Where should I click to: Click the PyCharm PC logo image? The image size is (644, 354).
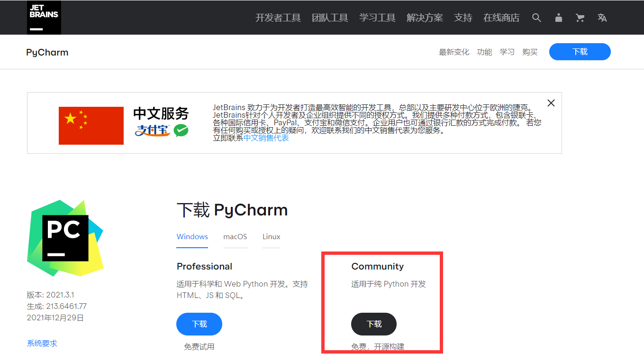(x=65, y=238)
